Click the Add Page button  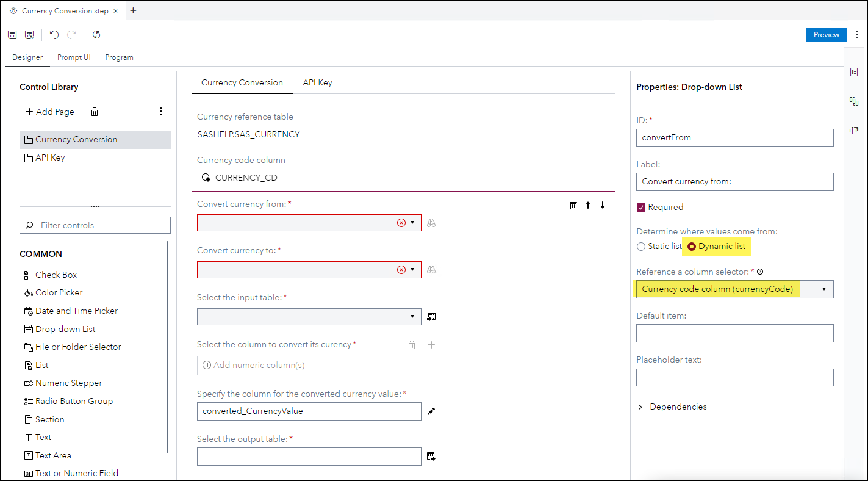49,112
